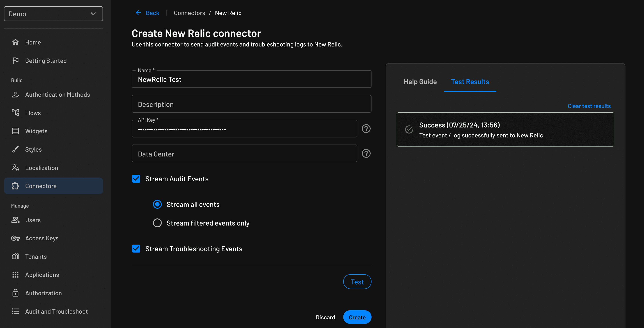Open the Authentication Methods section
This screenshot has width=644, height=328.
[x=58, y=94]
